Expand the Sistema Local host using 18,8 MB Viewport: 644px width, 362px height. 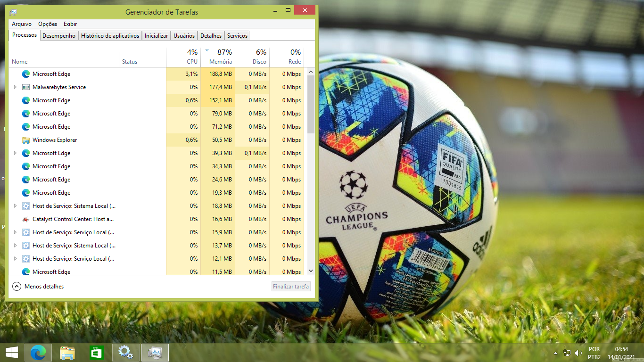click(15, 206)
